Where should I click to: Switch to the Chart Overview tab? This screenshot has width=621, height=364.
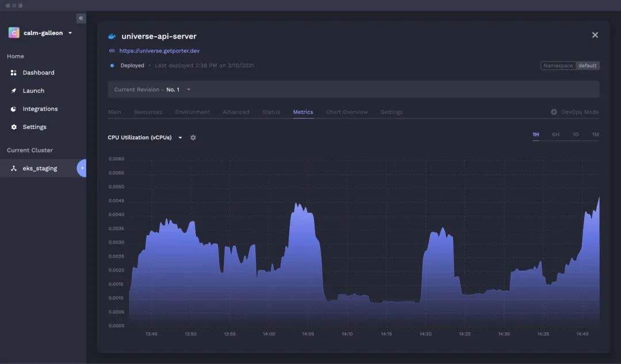pyautogui.click(x=347, y=112)
